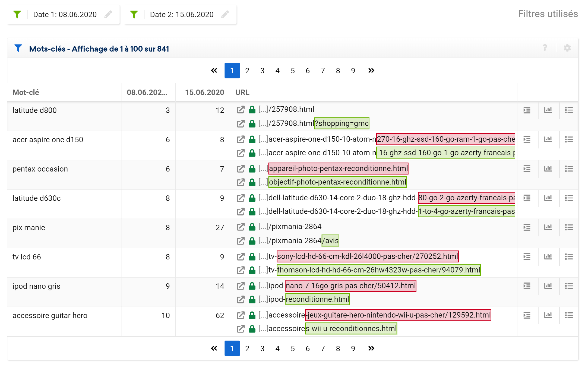Edit the Date 2 filter with pencil icon
This screenshot has height=368, width=588.
pos(225,14)
